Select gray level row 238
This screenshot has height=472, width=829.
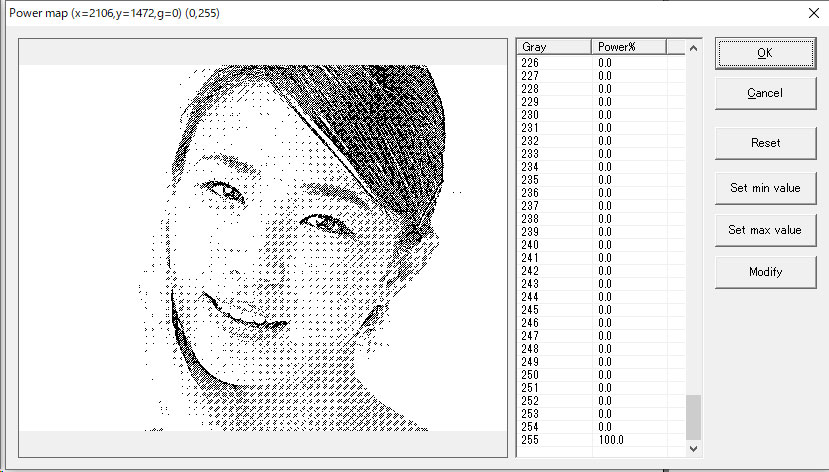click(601, 219)
